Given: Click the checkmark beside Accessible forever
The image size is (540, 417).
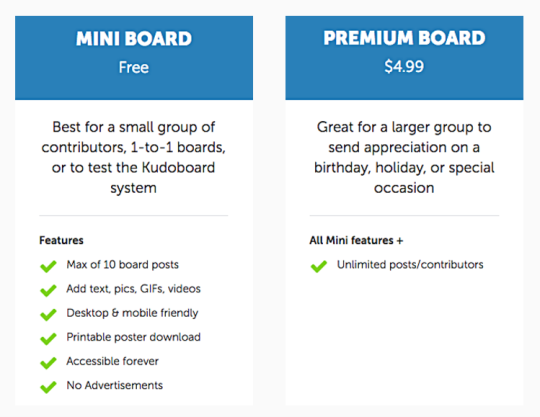Looking at the screenshot, I should [48, 363].
